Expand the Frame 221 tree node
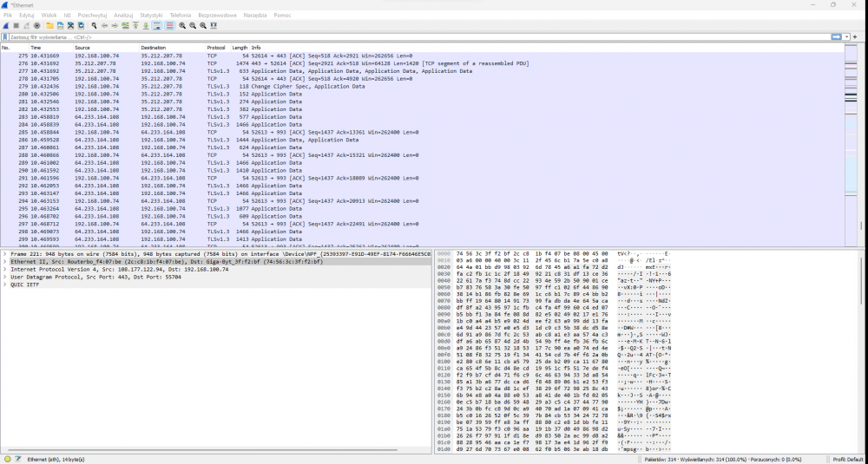This screenshot has width=868, height=464. 4,254
